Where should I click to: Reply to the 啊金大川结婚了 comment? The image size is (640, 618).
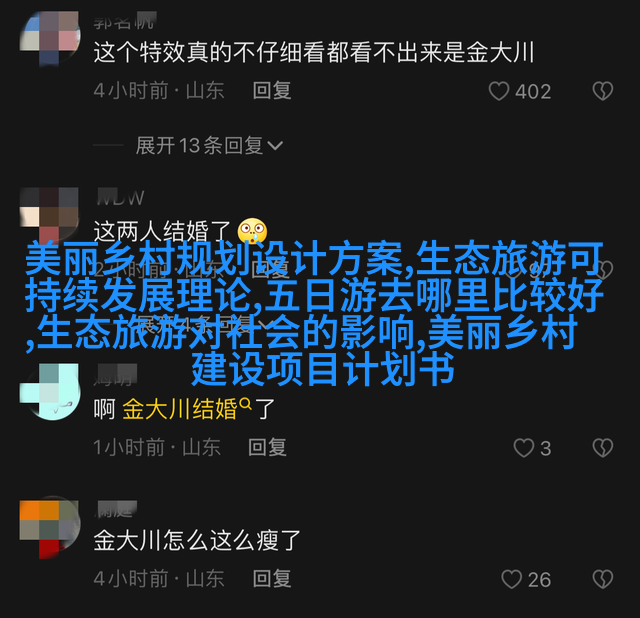pos(267,447)
